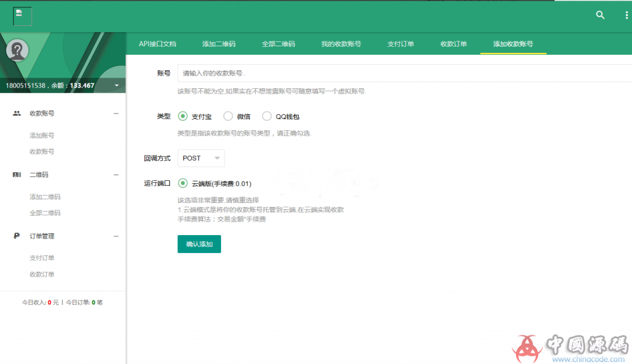Open the POST callback method dropdown
This screenshot has width=632, height=364.
(201, 158)
